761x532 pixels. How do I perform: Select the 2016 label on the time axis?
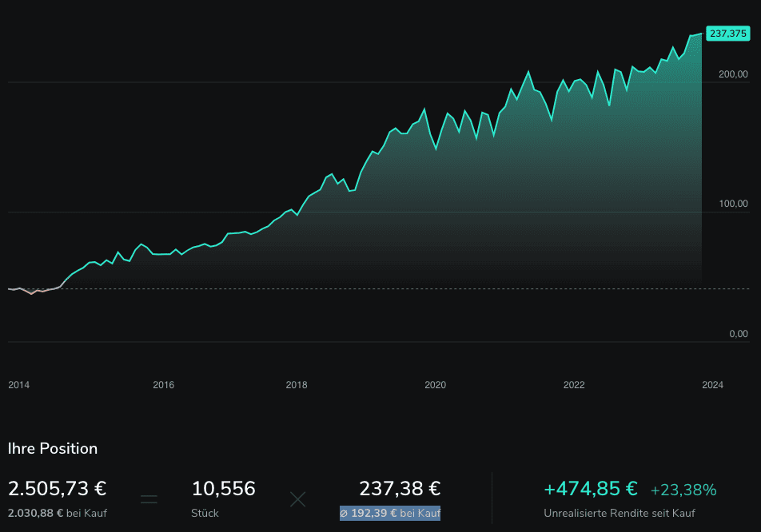(x=164, y=384)
